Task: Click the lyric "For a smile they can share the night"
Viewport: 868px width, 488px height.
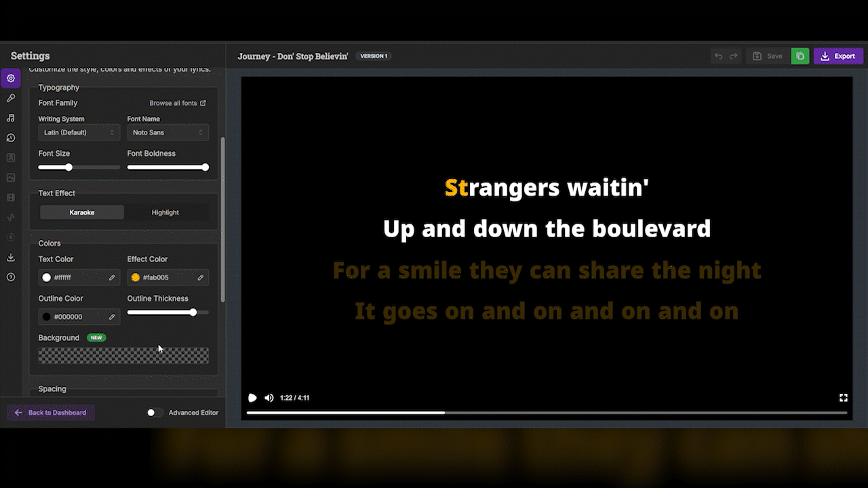Action: click(547, 270)
